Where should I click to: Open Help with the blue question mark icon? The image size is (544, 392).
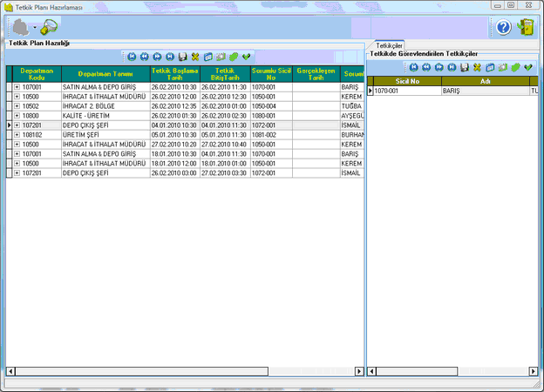click(x=503, y=27)
